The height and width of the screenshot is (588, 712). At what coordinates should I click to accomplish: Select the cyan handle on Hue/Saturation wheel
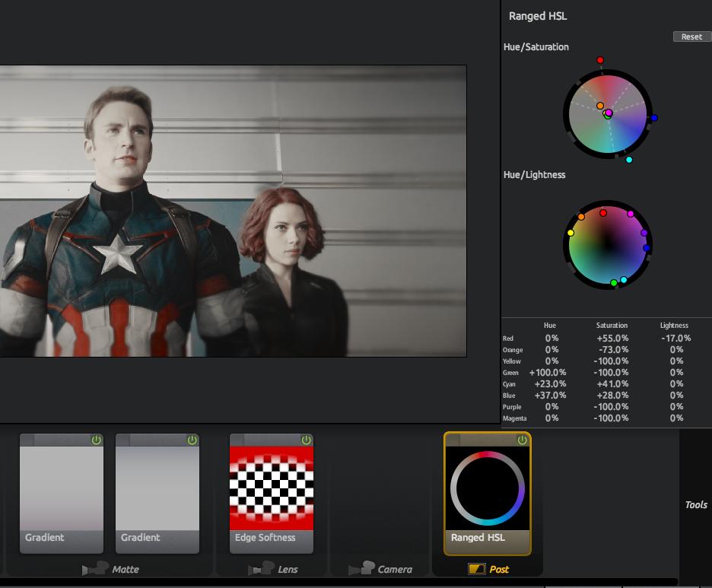pyautogui.click(x=629, y=160)
